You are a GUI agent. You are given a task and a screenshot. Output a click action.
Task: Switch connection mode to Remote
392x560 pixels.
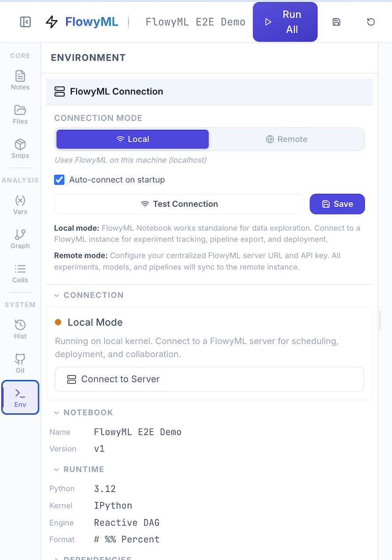point(287,139)
